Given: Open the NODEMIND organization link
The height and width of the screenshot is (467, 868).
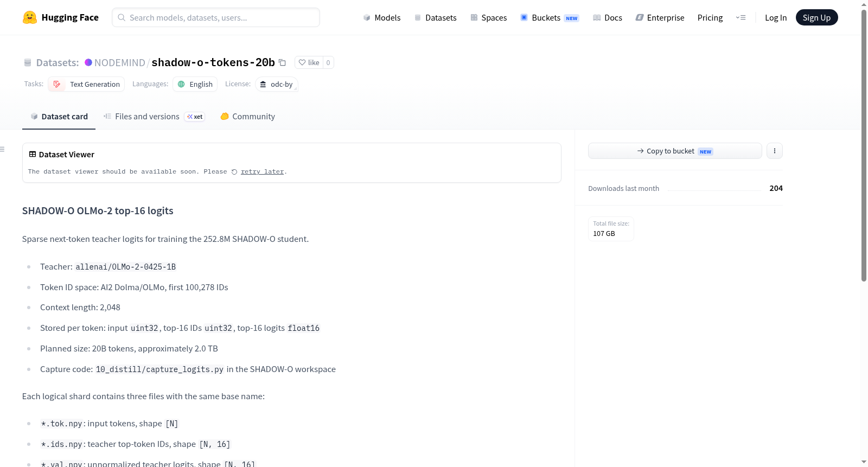Looking at the screenshot, I should click(120, 62).
